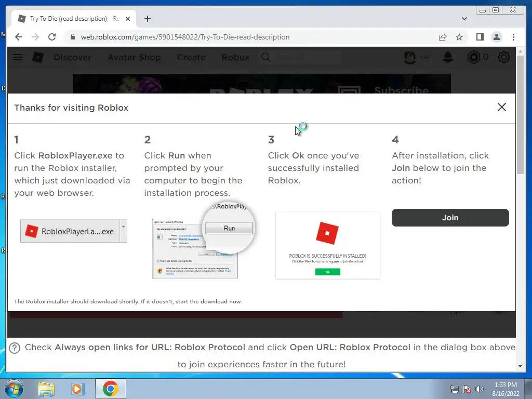Click page scrollbar down arrow

[520, 366]
